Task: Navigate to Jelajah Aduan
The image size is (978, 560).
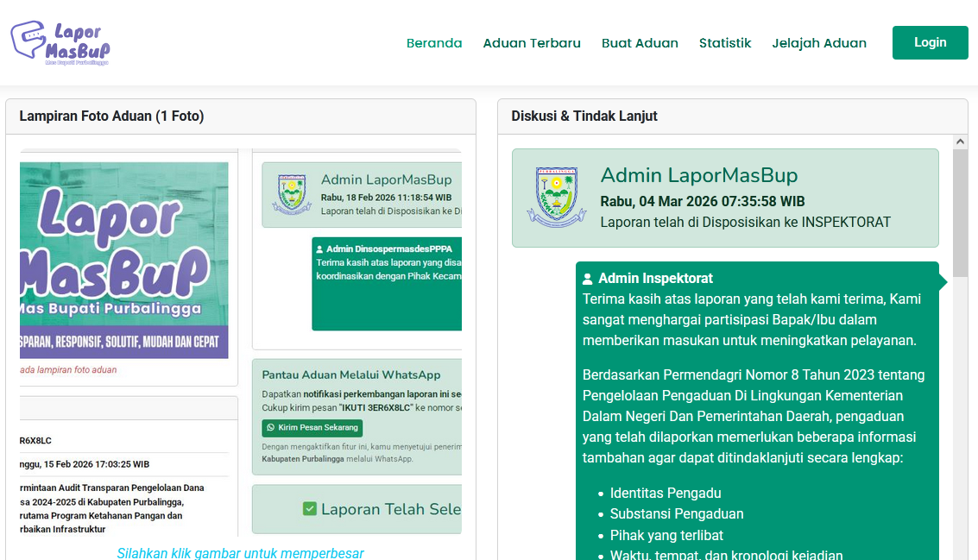Action: click(x=819, y=43)
